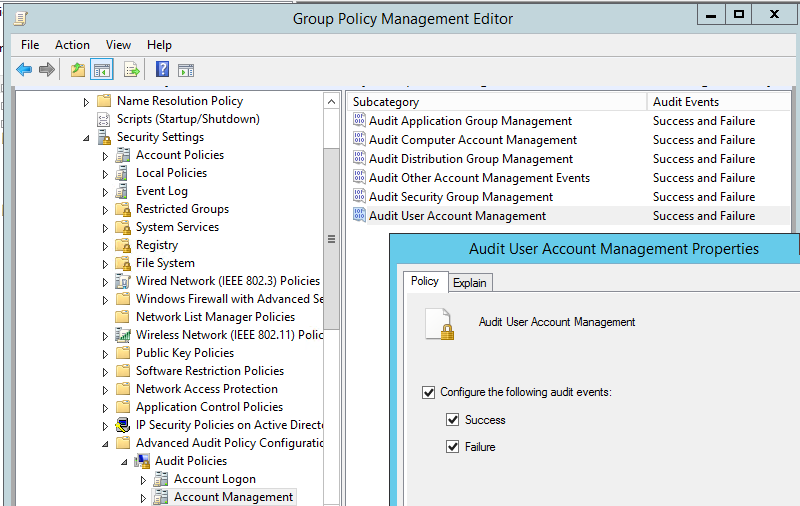Viewport: 800px width, 506px height.
Task: Switch to the Explain tab
Action: point(469,283)
